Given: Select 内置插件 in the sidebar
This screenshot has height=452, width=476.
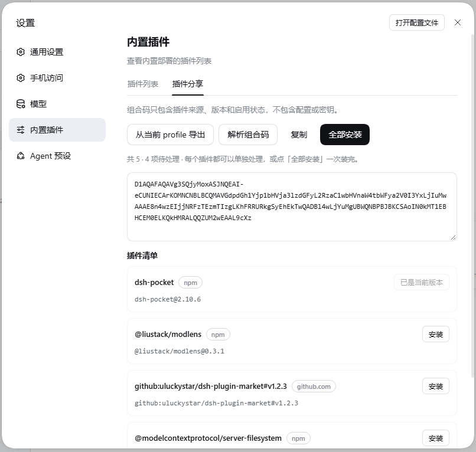Looking at the screenshot, I should point(57,130).
